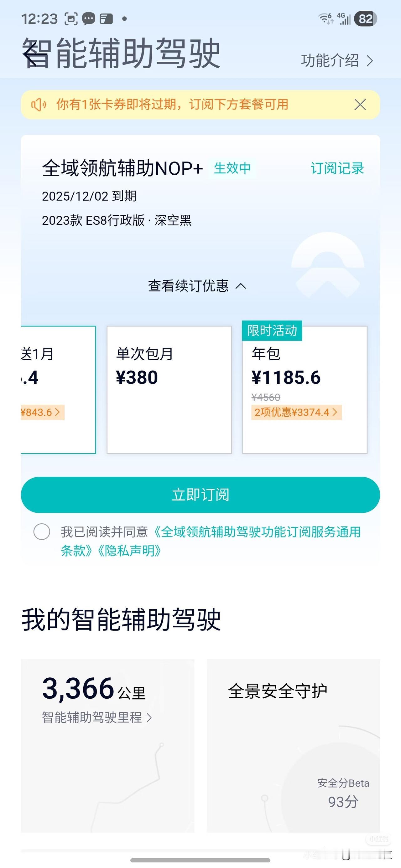Tap the back arrow icon

click(35, 54)
